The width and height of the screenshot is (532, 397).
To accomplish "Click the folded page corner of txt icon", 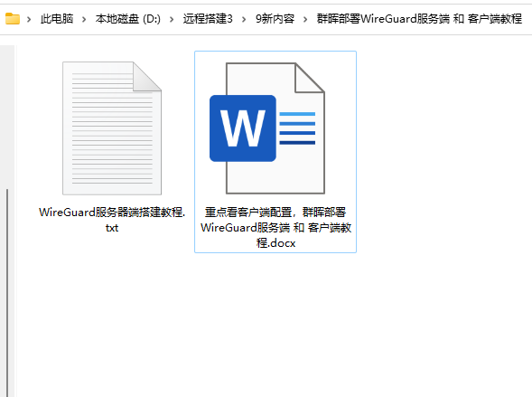I will [x=147, y=76].
